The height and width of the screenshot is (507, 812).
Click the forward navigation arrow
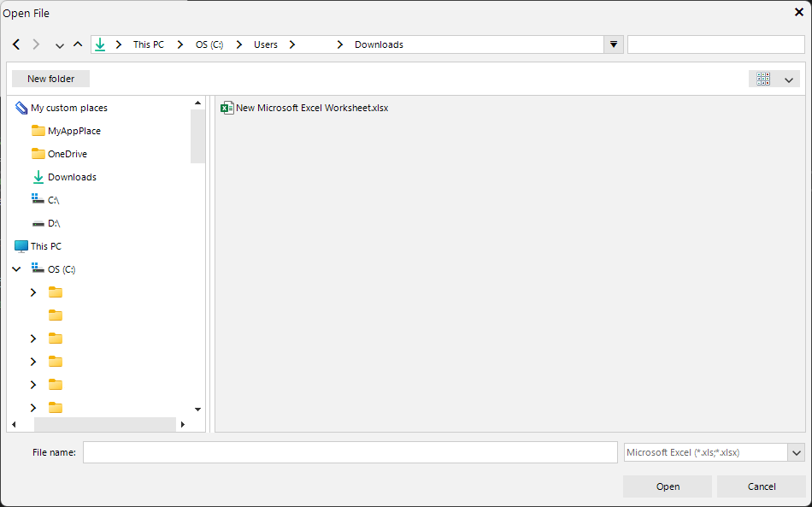[36, 44]
